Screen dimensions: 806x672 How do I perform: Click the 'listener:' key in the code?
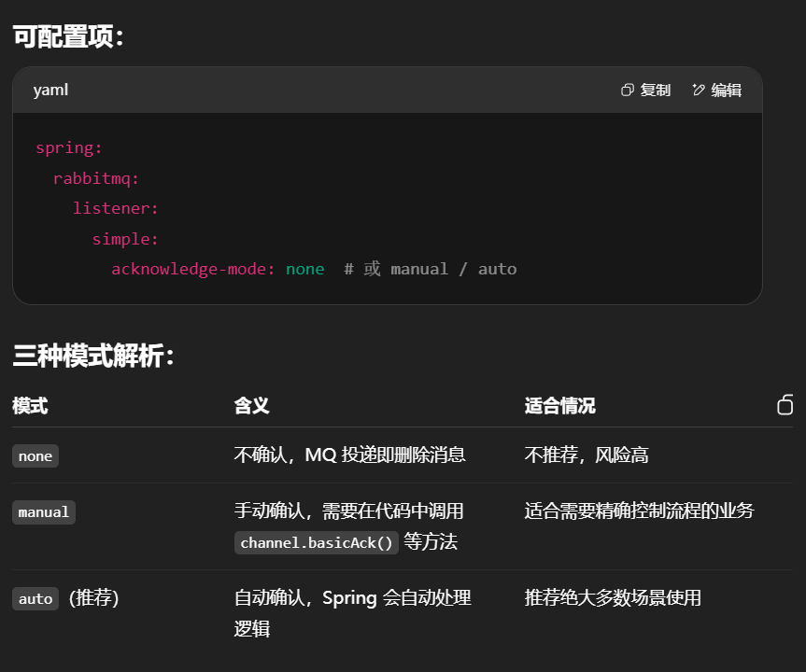[x=116, y=208]
